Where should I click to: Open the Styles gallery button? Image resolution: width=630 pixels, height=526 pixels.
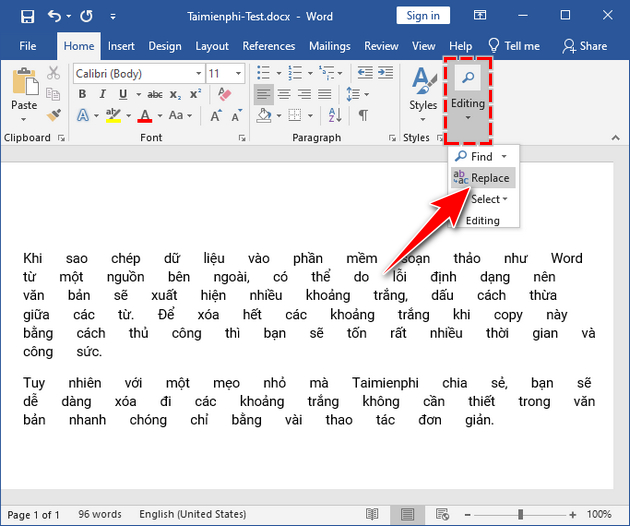click(423, 94)
